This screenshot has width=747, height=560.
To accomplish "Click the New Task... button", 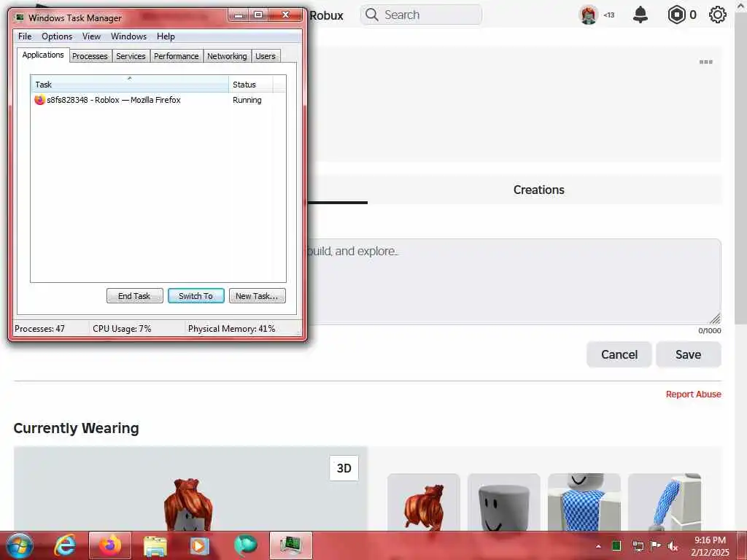I will pyautogui.click(x=258, y=296).
